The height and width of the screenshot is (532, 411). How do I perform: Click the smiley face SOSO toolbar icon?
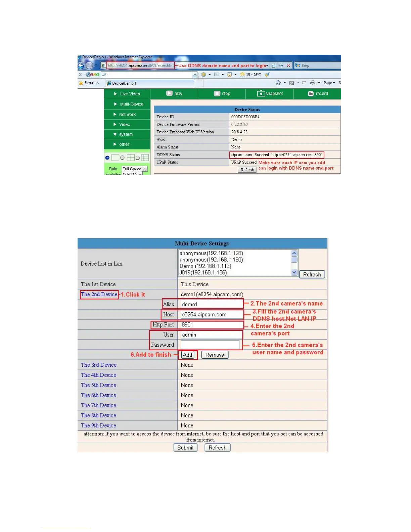[203, 75]
